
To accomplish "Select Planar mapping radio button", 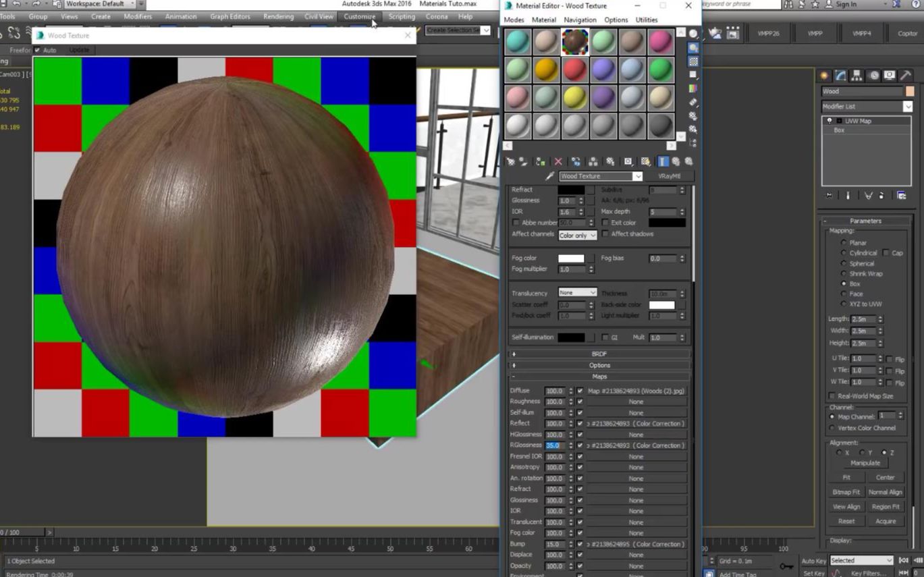I will coord(844,243).
